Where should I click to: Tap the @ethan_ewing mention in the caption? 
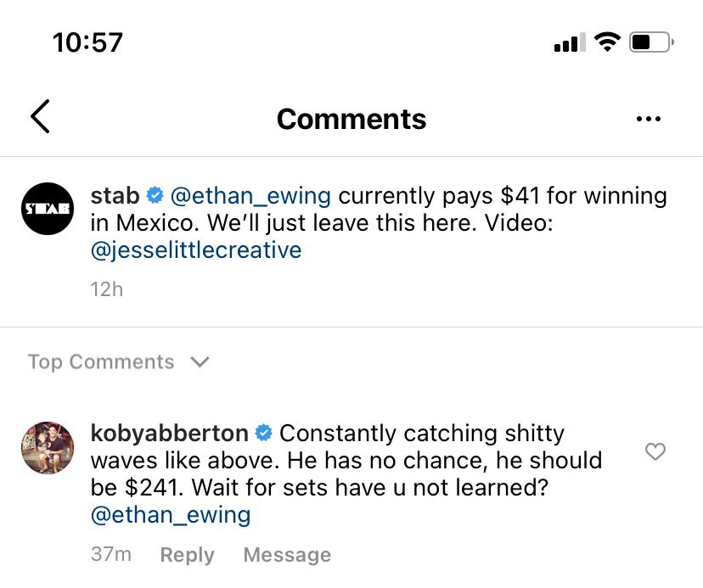click(250, 196)
